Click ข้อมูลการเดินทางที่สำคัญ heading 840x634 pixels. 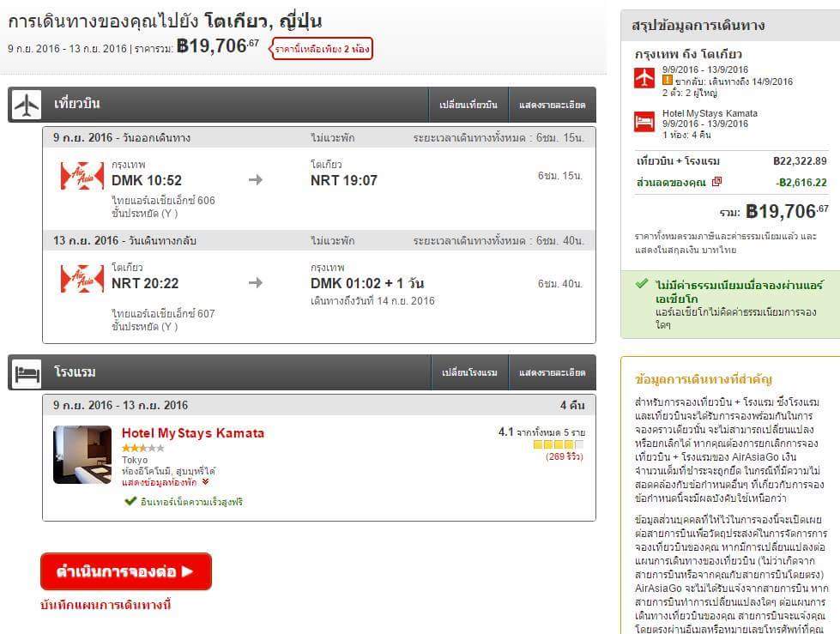pyautogui.click(x=704, y=379)
